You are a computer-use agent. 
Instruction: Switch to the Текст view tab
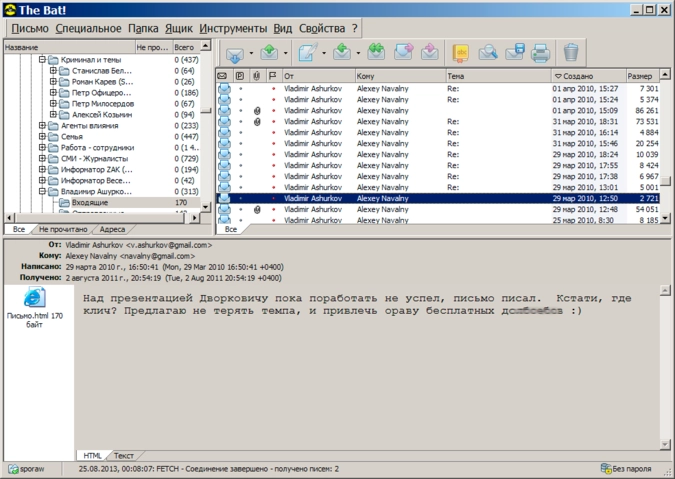(x=123, y=455)
